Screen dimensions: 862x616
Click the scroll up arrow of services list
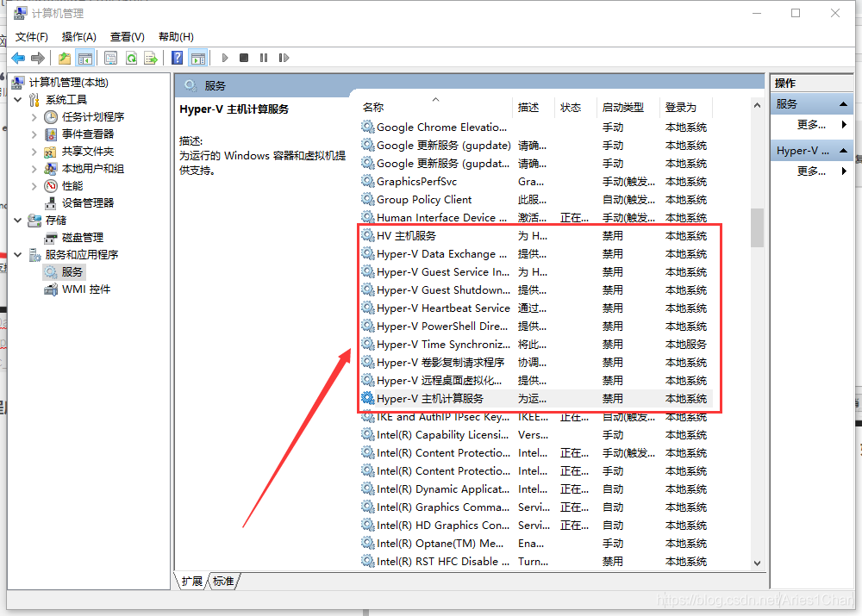point(757,105)
